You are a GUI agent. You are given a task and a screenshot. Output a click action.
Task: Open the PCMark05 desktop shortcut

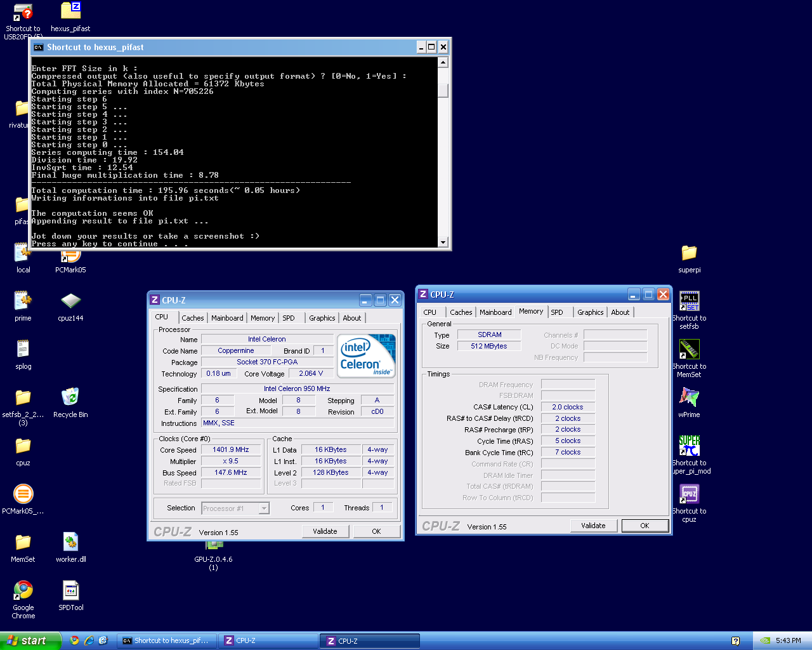[70, 257]
